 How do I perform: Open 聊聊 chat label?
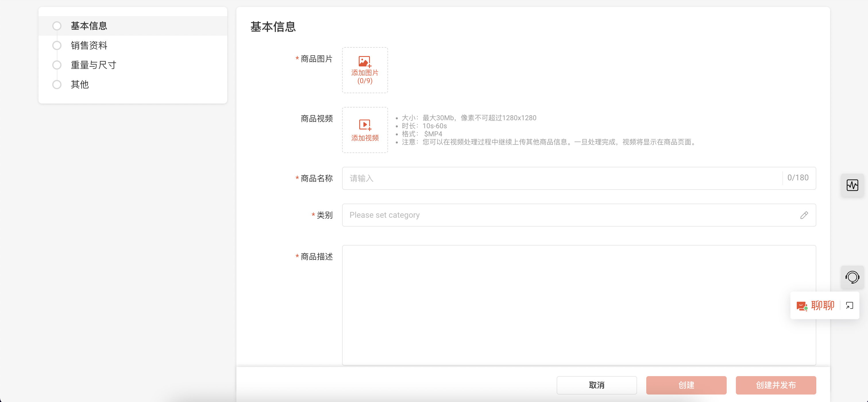[x=823, y=306]
